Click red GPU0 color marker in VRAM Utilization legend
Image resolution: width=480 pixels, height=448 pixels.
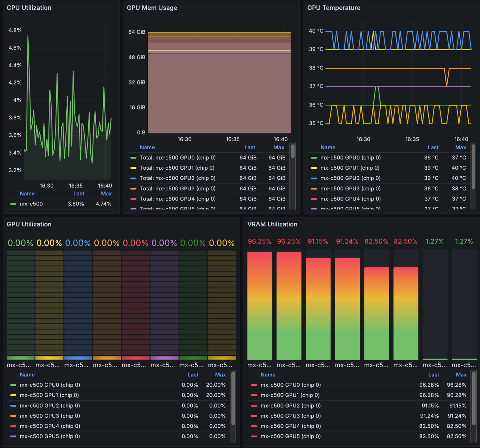click(x=254, y=385)
